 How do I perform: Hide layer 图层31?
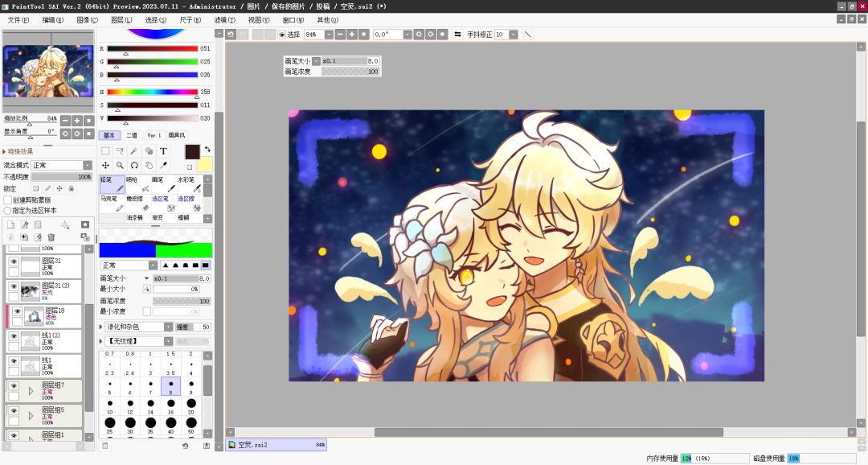[14, 261]
